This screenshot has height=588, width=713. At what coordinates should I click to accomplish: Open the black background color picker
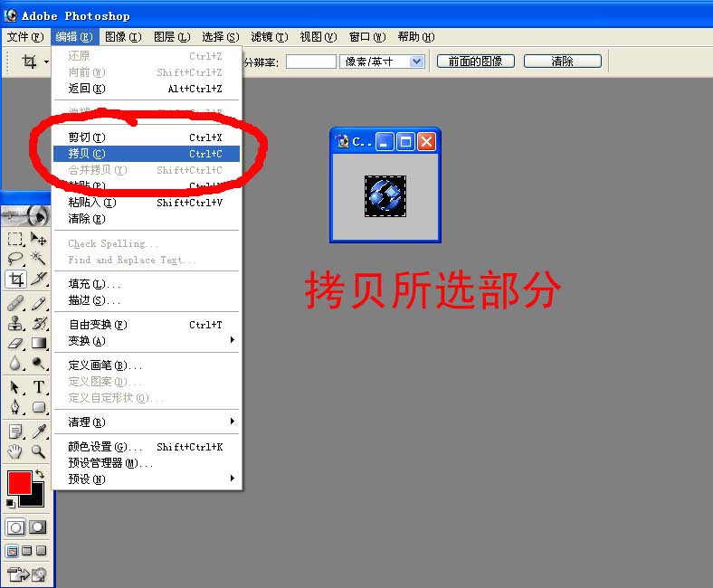(36, 498)
